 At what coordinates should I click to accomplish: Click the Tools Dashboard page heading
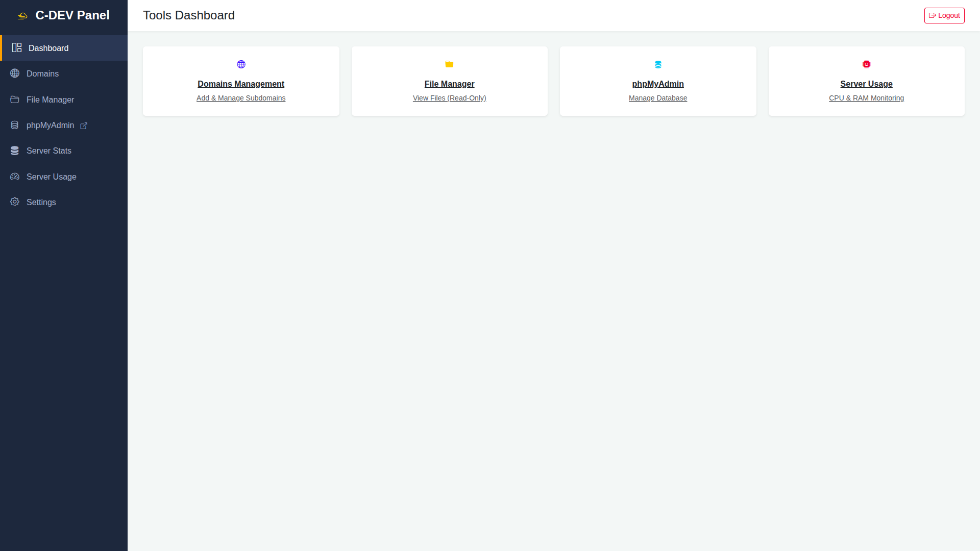(x=189, y=15)
